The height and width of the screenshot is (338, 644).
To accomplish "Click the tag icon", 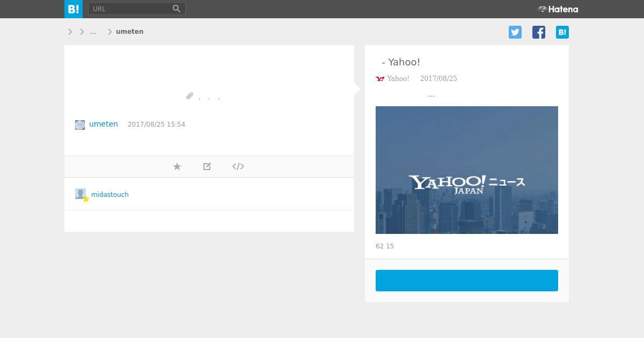I will point(189,96).
